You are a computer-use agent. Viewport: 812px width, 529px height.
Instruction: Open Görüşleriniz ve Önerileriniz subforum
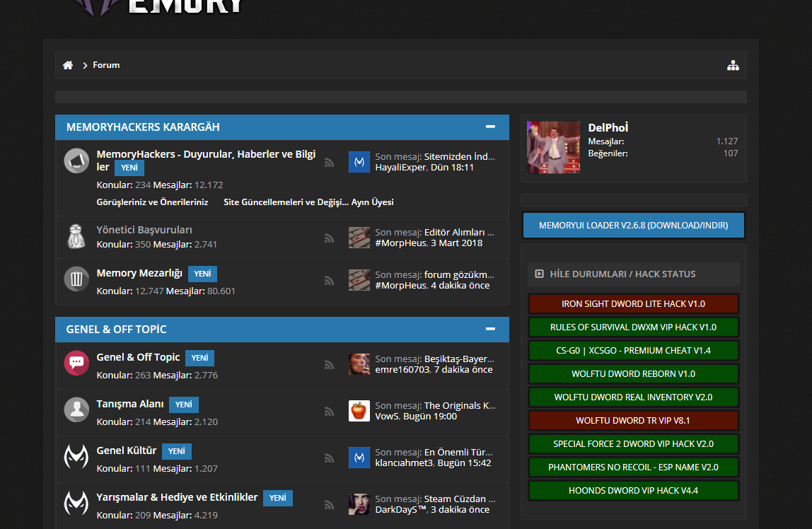tap(152, 202)
